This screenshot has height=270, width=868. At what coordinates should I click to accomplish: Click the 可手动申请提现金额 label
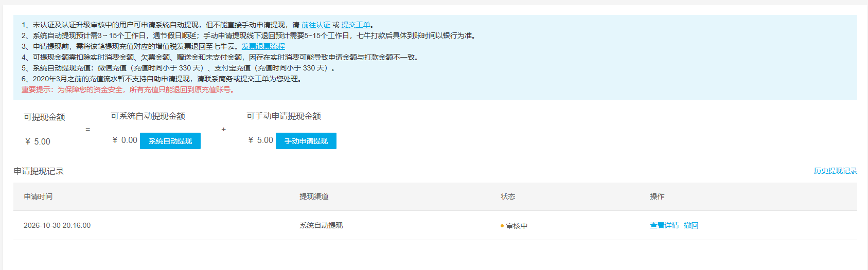click(x=284, y=116)
